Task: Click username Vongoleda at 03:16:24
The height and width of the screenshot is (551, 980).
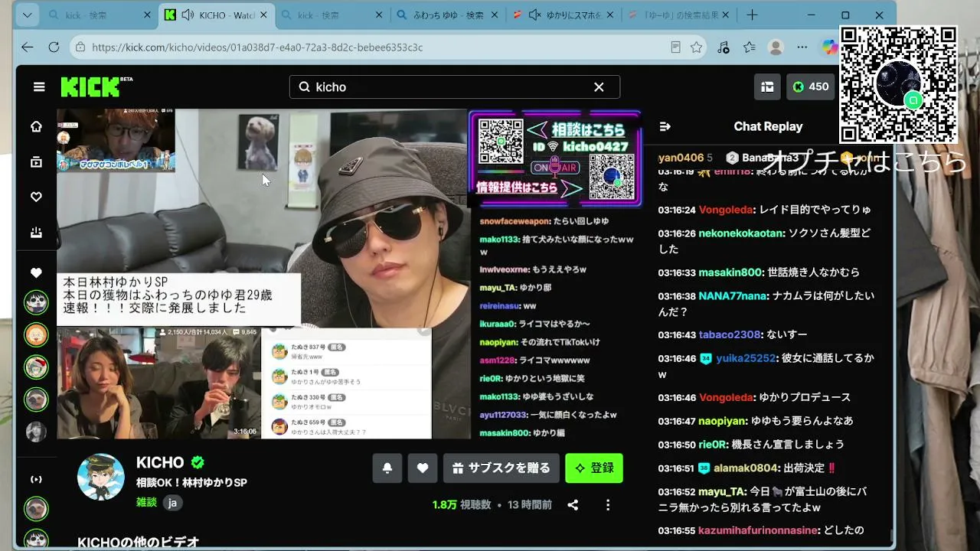Action: (x=726, y=210)
